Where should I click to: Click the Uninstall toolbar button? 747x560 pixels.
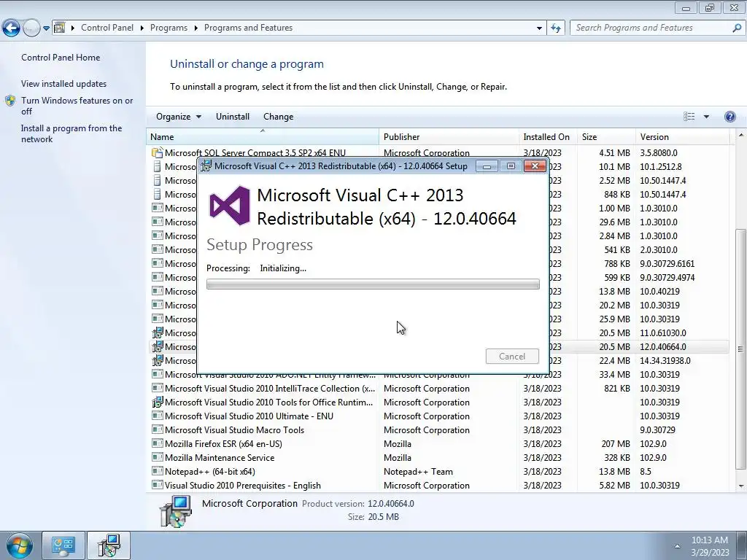point(233,117)
